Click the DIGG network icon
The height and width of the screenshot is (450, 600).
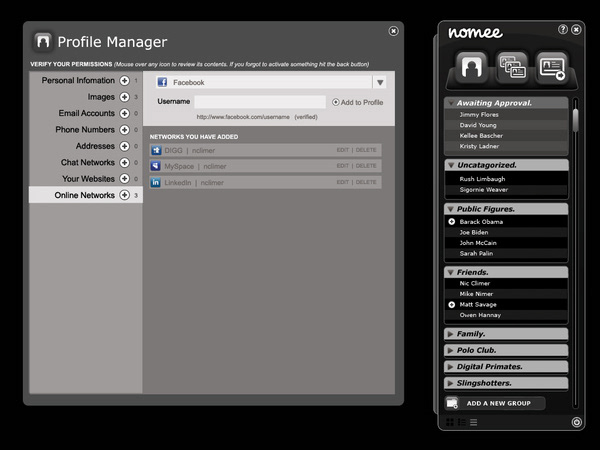(156, 150)
